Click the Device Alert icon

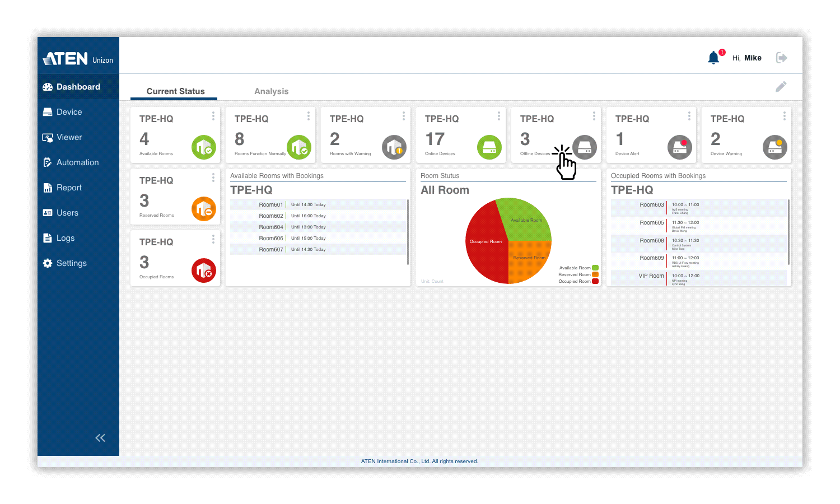(x=680, y=147)
